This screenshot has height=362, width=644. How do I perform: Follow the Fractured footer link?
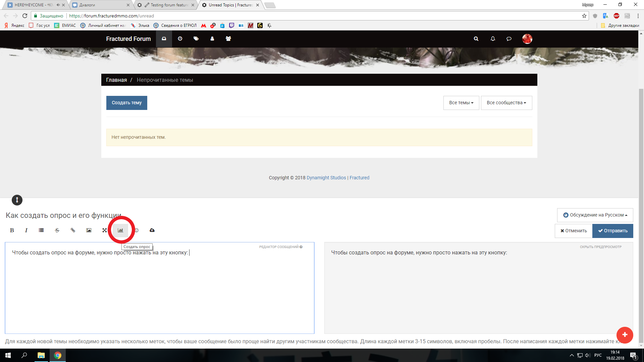coord(359,178)
